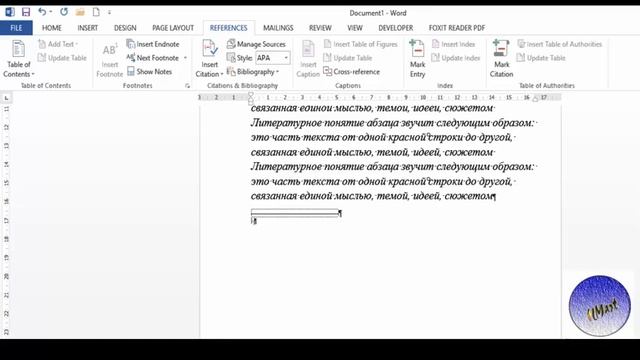
Task: Click Update Table under Add Text
Action: point(62,58)
